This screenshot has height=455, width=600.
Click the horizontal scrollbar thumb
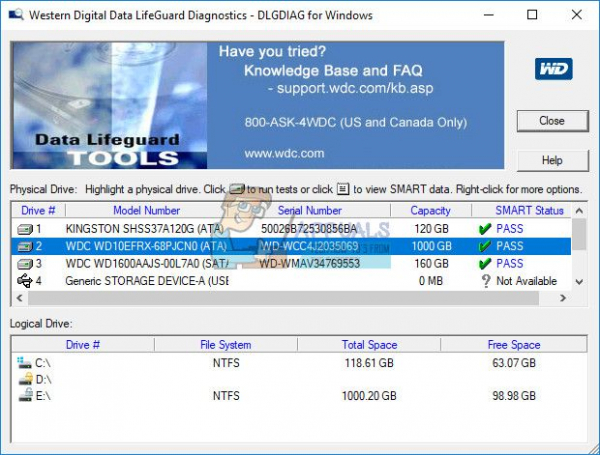[283, 298]
